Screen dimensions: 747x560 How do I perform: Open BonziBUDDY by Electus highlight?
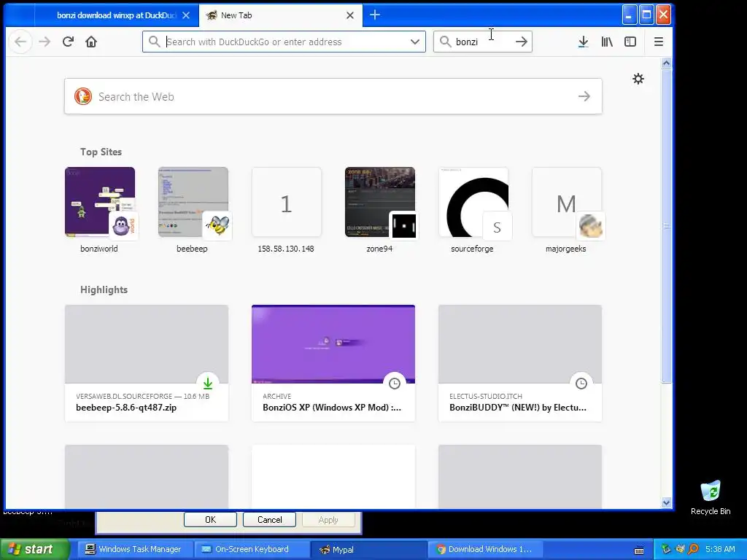520,363
